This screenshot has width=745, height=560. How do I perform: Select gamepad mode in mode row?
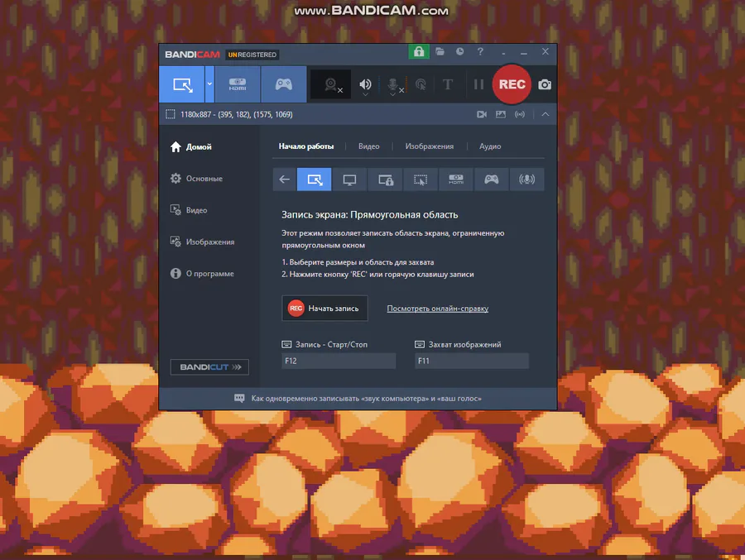click(x=491, y=179)
